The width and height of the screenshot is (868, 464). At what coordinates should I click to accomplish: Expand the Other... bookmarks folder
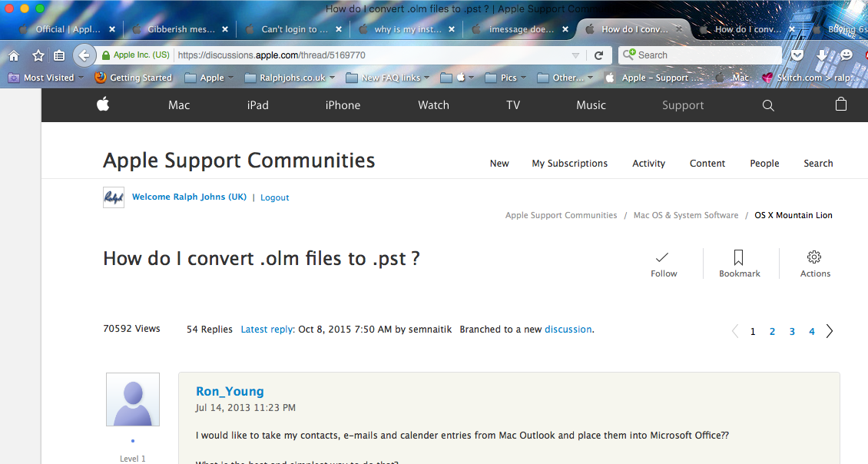(565, 78)
